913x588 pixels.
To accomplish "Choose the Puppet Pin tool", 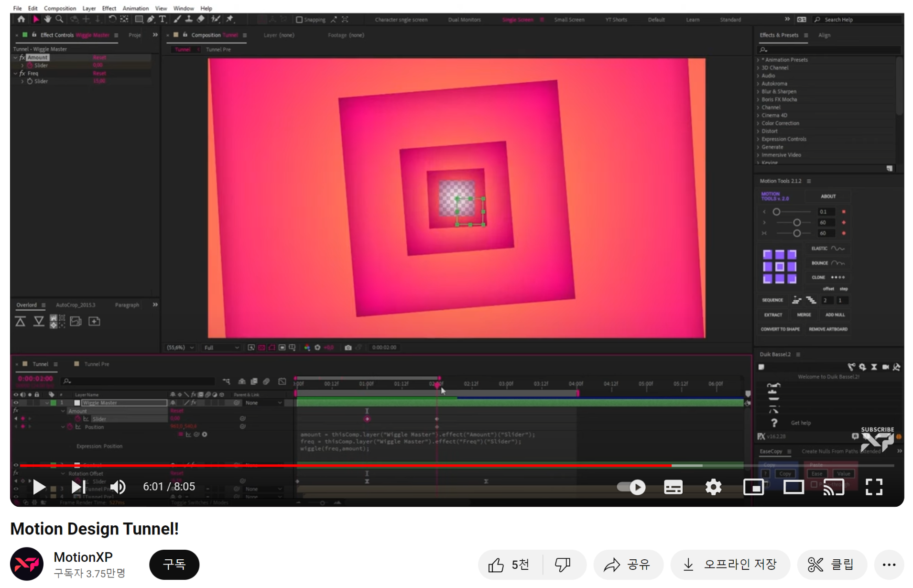I will (230, 19).
